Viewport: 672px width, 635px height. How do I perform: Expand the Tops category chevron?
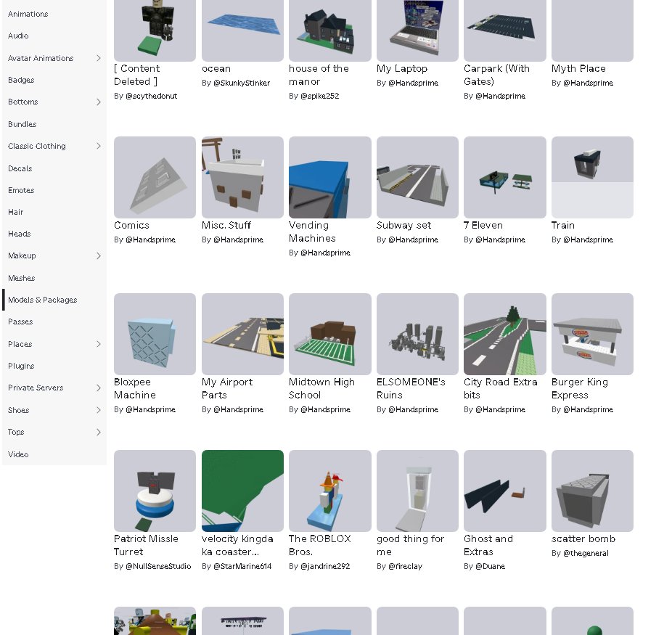(99, 432)
